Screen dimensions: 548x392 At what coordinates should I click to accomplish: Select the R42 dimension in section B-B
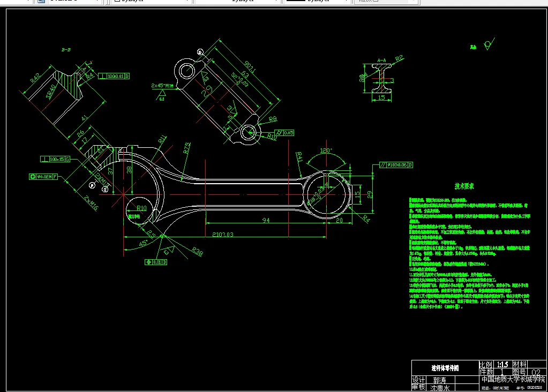coord(35,78)
